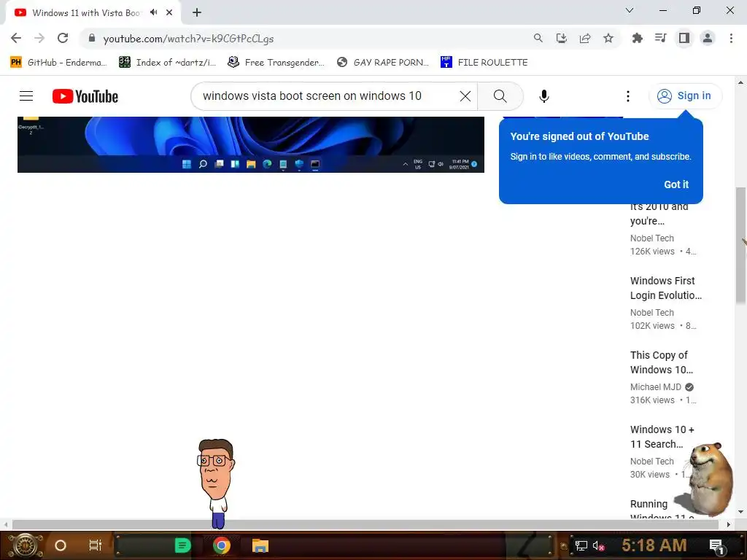Open the Chrome profile avatar
The height and width of the screenshot is (560, 747).
coord(708,38)
